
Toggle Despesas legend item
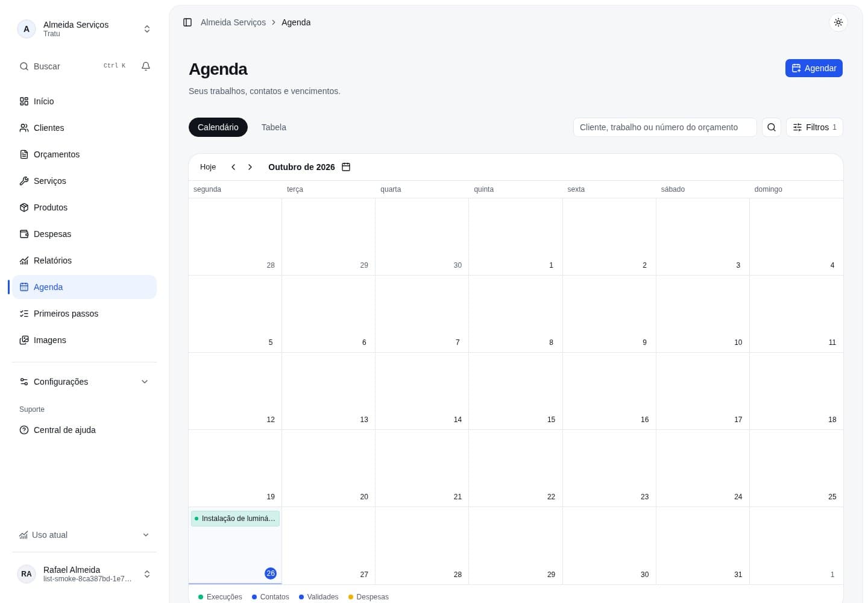point(368,597)
